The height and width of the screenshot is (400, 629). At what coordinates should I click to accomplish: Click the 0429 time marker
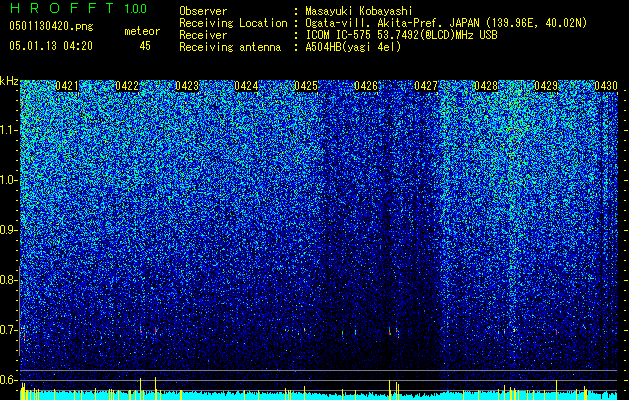(546, 86)
